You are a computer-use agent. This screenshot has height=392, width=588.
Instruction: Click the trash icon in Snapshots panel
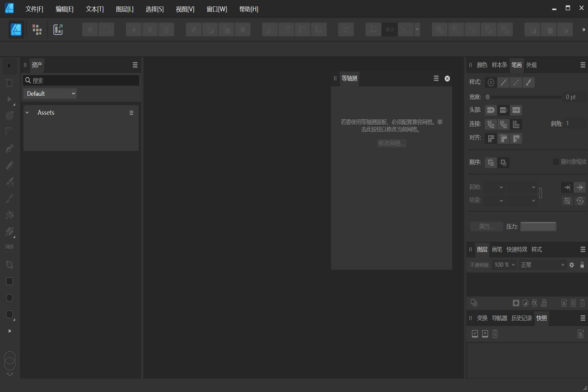pos(494,334)
